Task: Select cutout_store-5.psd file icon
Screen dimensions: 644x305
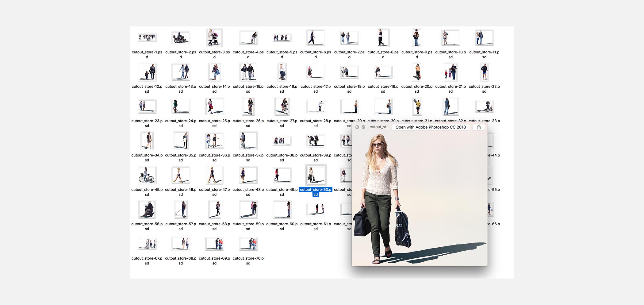Action: (282, 38)
